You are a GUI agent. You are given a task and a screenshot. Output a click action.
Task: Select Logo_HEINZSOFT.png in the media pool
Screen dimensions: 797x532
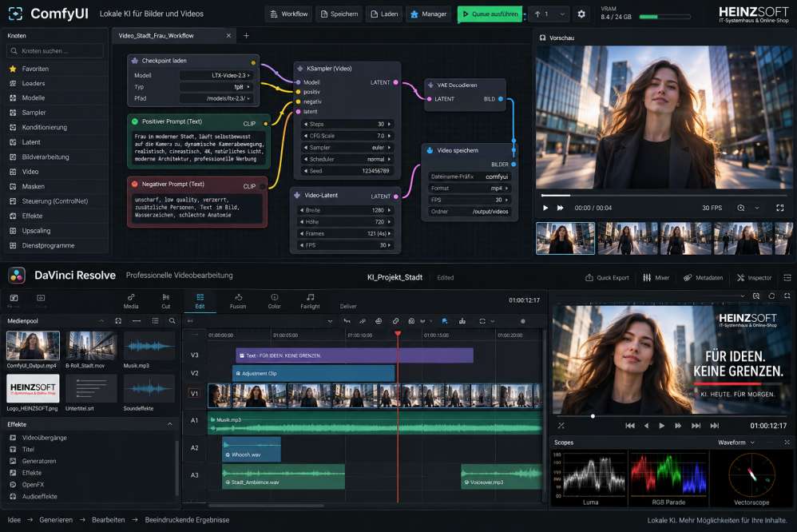point(33,389)
